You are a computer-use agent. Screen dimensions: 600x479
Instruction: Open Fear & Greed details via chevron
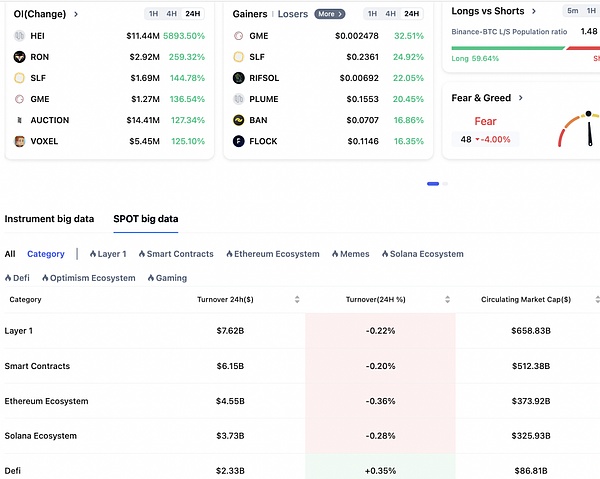point(520,98)
